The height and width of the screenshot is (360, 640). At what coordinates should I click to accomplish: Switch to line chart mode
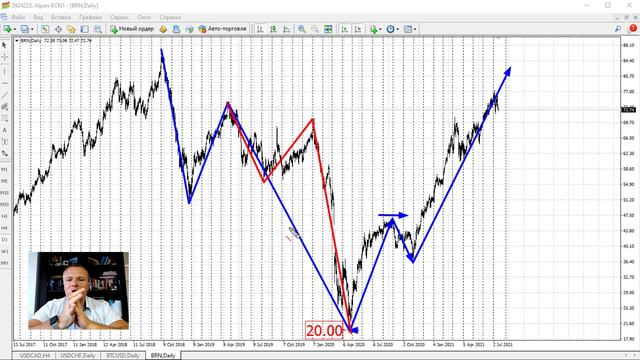[x=287, y=29]
